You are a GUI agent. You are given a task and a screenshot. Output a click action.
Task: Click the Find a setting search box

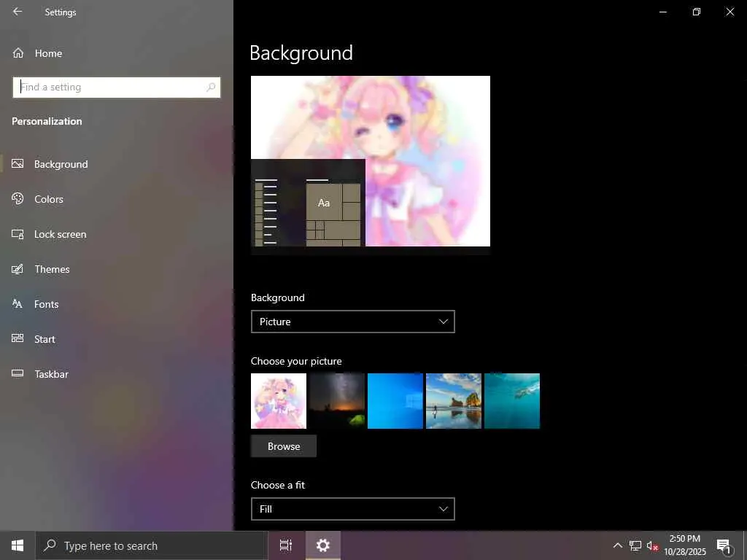117,87
